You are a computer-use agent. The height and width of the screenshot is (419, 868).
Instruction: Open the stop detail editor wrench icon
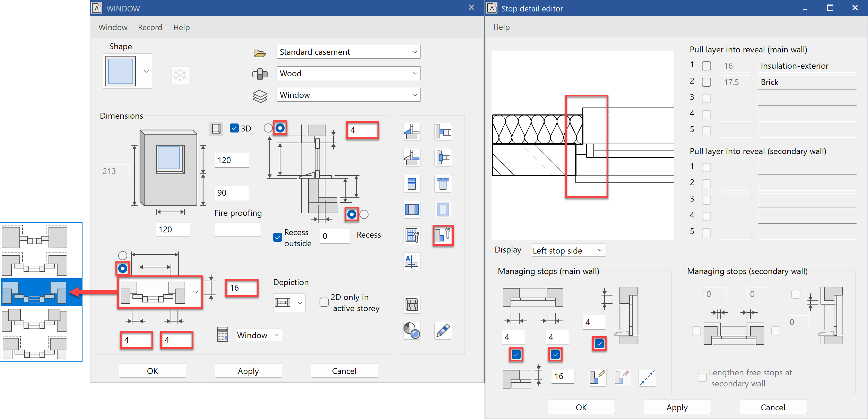(x=443, y=236)
